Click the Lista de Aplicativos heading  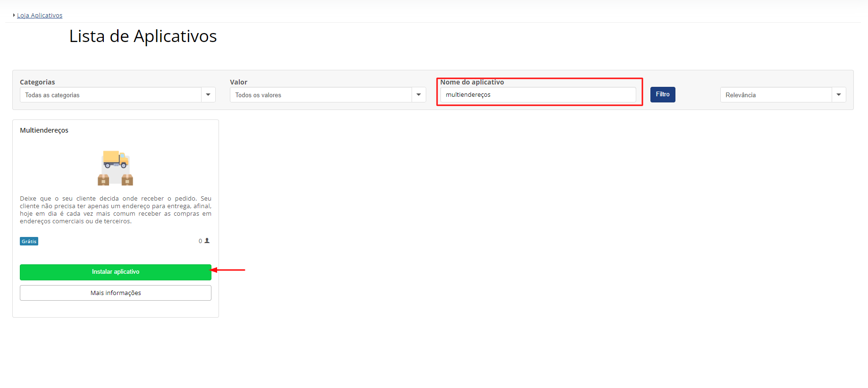click(x=143, y=36)
